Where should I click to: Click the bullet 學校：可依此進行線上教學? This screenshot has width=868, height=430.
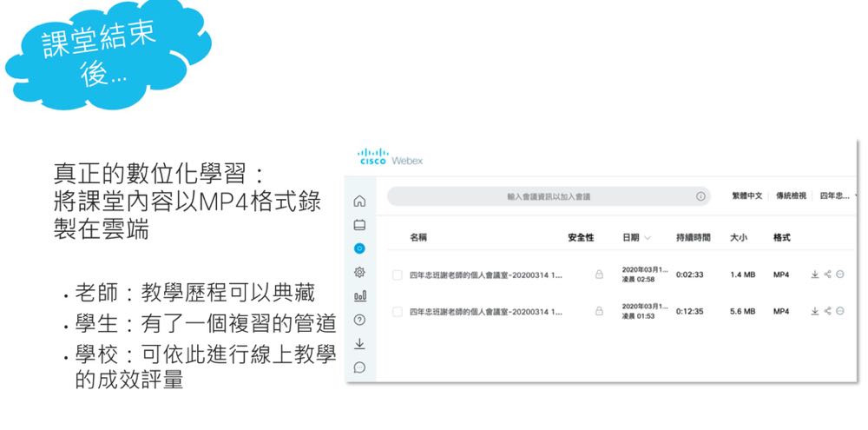point(206,355)
